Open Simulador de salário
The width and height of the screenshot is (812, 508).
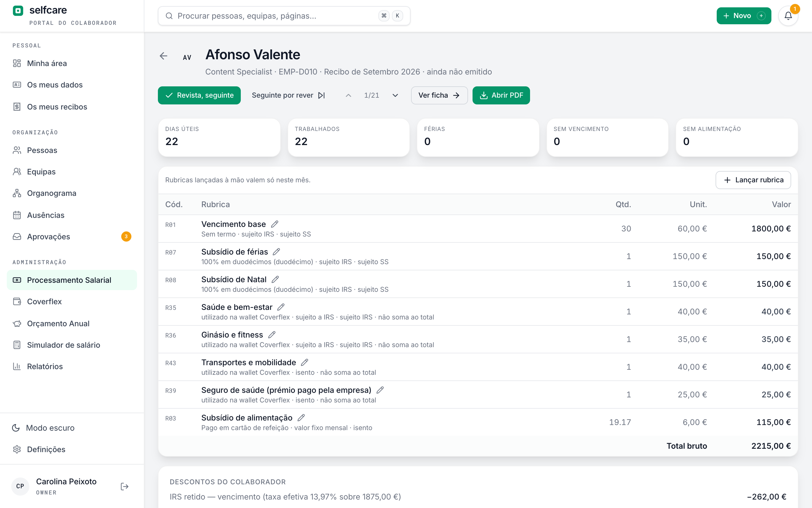(72, 345)
